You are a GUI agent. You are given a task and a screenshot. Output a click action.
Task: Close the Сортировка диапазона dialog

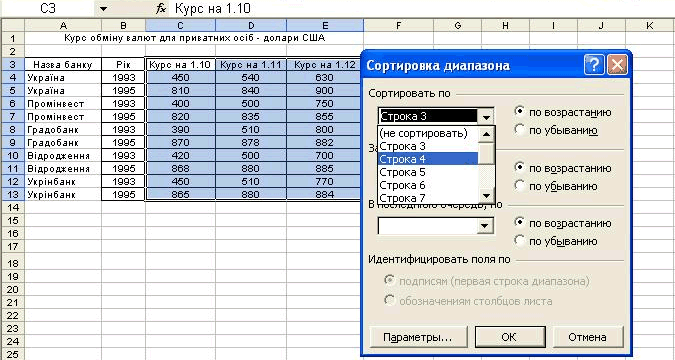point(617,65)
